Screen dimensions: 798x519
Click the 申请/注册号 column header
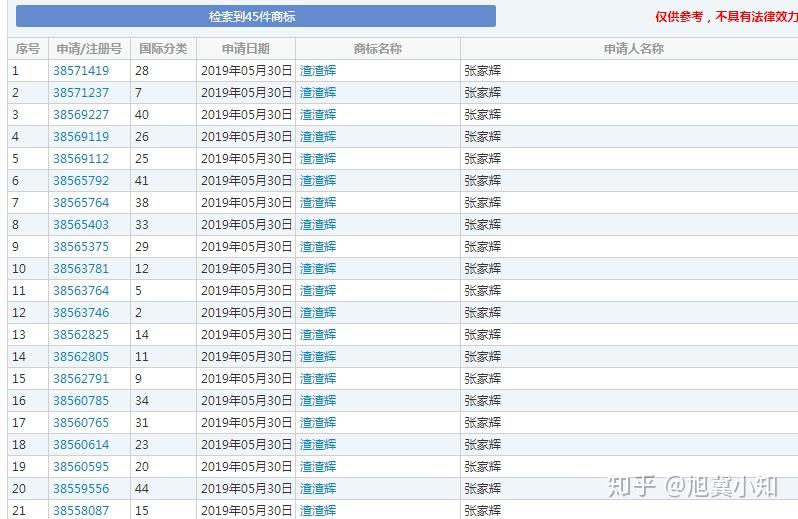point(90,49)
